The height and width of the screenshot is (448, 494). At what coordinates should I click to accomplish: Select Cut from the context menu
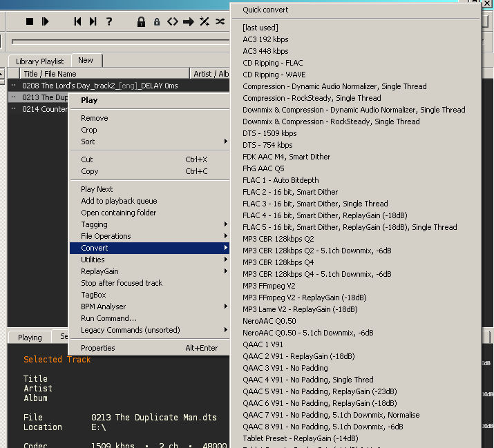pos(149,159)
